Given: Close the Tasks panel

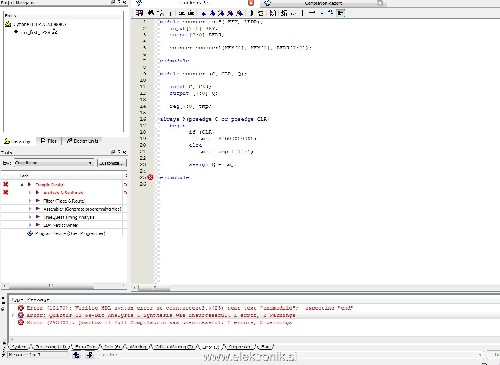Looking at the screenshot, I should (124, 152).
